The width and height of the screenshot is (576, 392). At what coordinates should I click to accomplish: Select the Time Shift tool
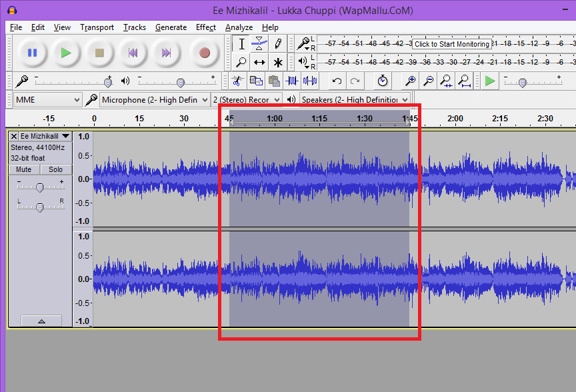click(x=260, y=62)
